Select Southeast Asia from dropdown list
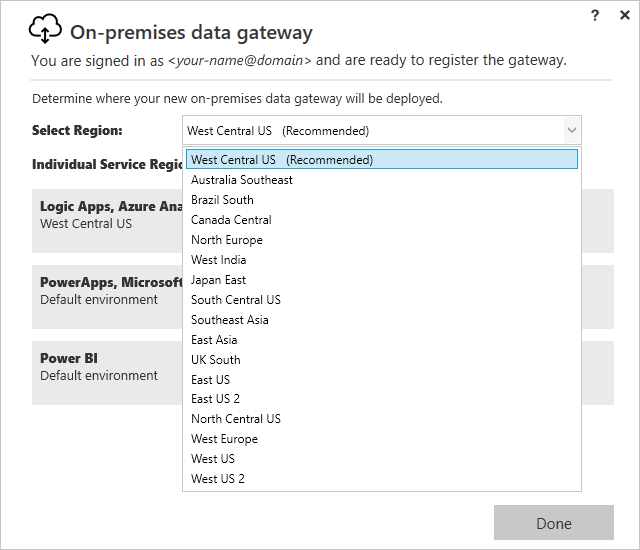The width and height of the screenshot is (640, 550). click(230, 320)
